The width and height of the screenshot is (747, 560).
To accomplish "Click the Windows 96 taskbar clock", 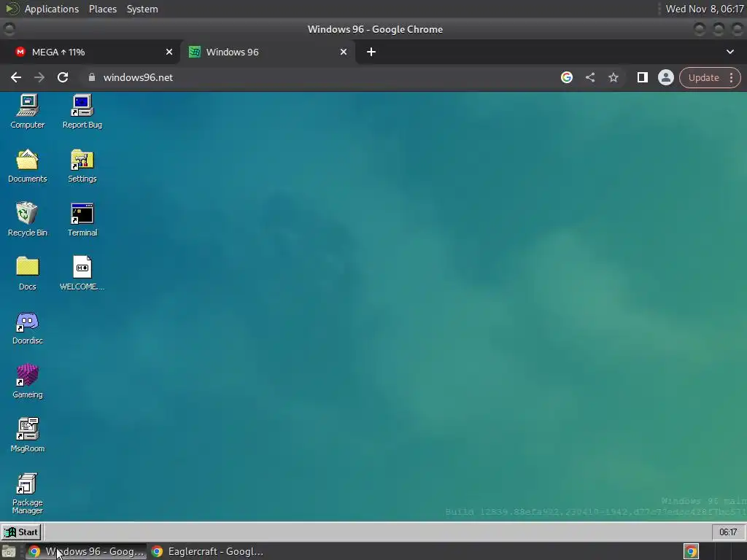I will point(728,532).
